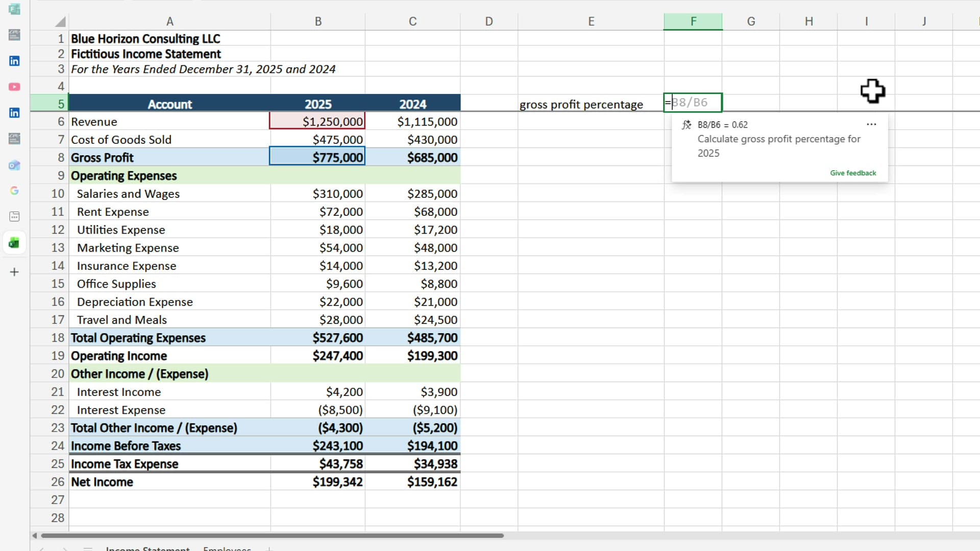Image resolution: width=980 pixels, height=551 pixels.
Task: Open Google from the sidebar
Action: coord(14,190)
